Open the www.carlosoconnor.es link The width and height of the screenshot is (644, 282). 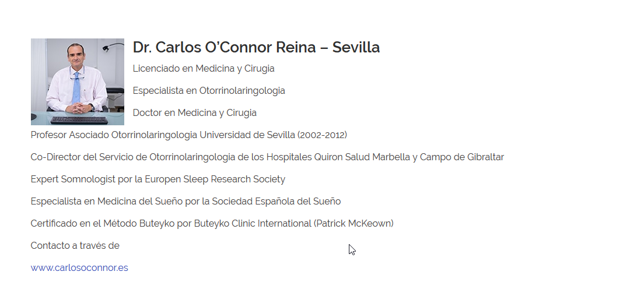coord(79,267)
